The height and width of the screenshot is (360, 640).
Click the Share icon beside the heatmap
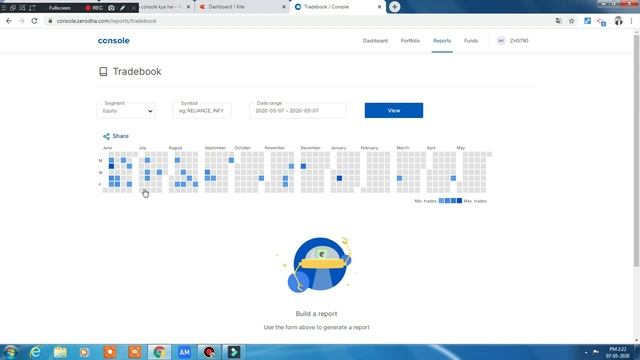[x=106, y=136]
